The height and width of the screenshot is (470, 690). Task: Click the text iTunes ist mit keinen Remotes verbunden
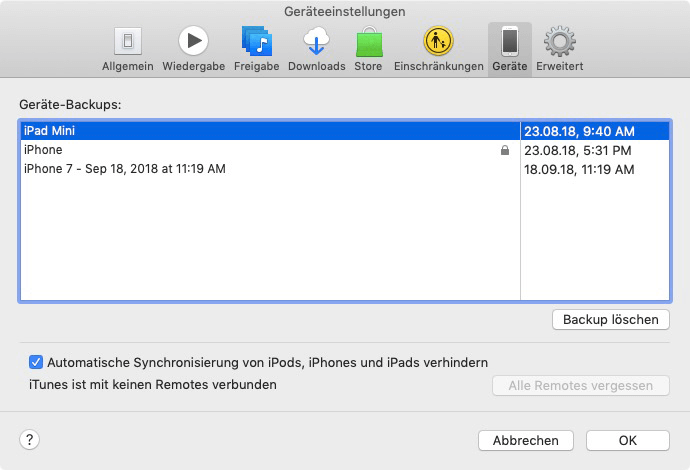coord(153,385)
